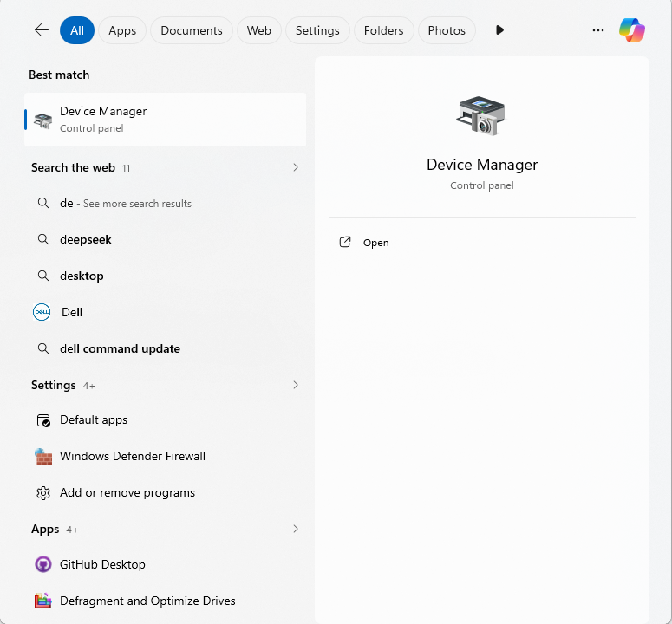Show more filter tabs with play arrow
This screenshot has height=624, width=672.
[x=499, y=30]
